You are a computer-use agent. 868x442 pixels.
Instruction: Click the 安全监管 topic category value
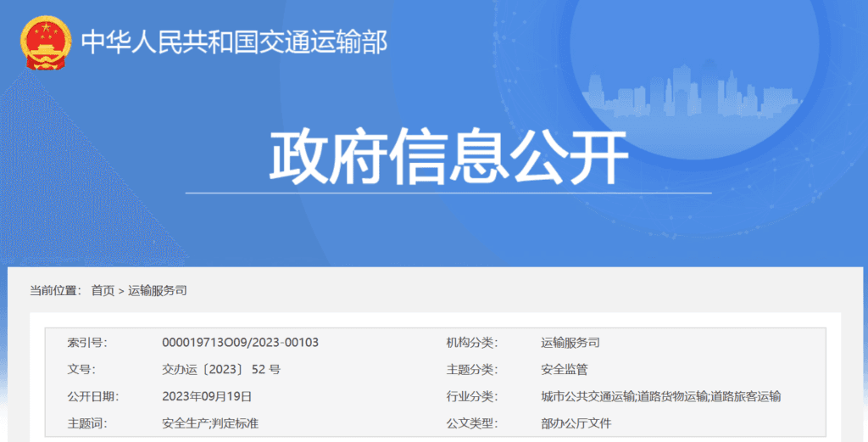[564, 370]
